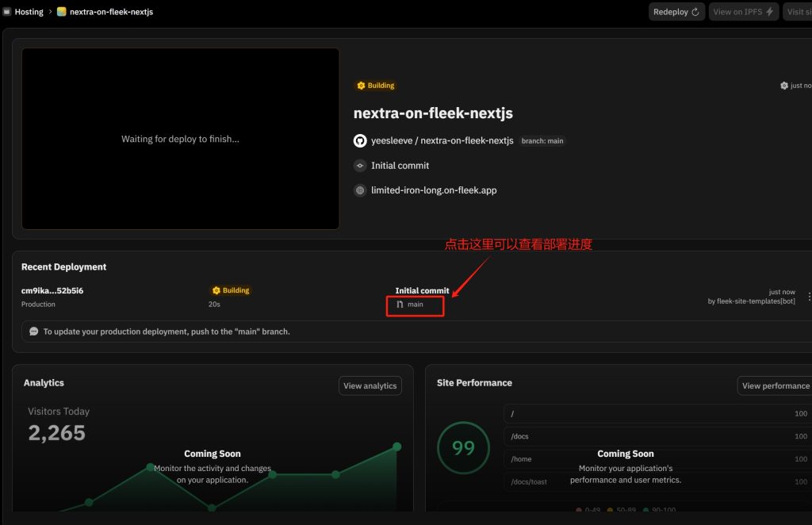The height and width of the screenshot is (525, 812).
Task: Click the Initial commit text under the project title
Action: click(400, 166)
